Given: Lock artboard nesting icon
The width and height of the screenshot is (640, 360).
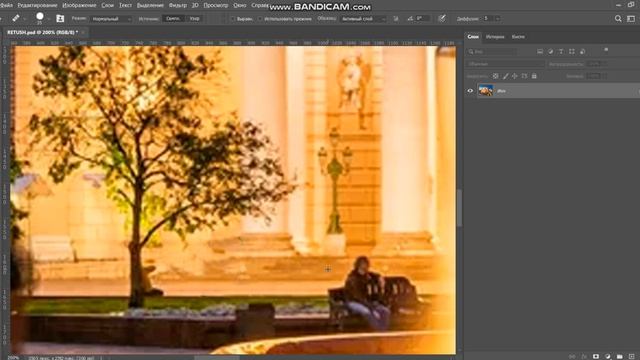Looking at the screenshot, I should coord(524,76).
